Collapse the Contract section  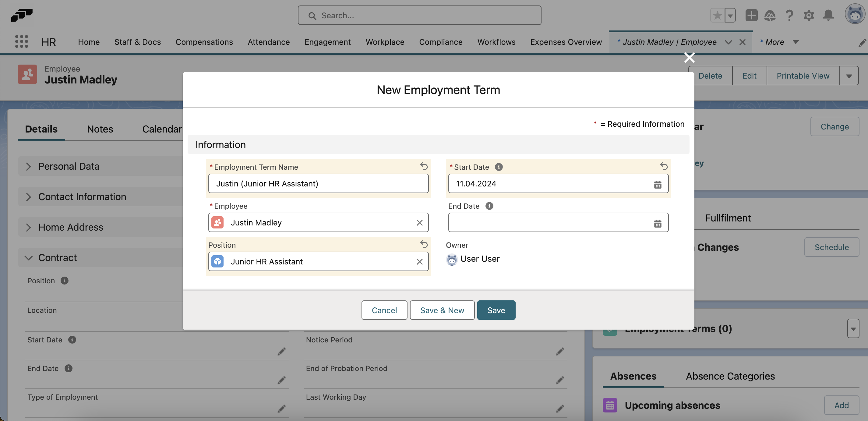29,257
